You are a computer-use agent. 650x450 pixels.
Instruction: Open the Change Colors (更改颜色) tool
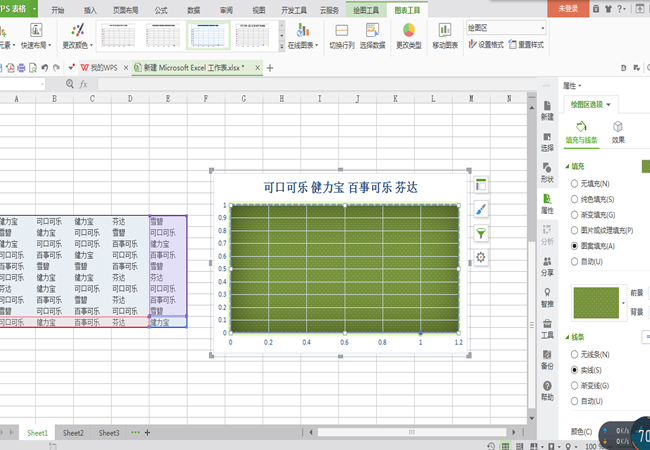tap(78, 36)
